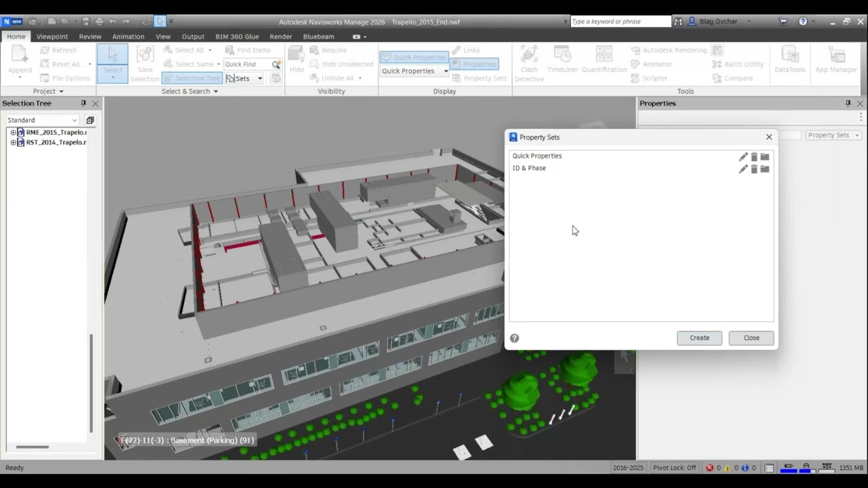Delete the ID & Phase property set
The image size is (868, 488).
pos(754,169)
